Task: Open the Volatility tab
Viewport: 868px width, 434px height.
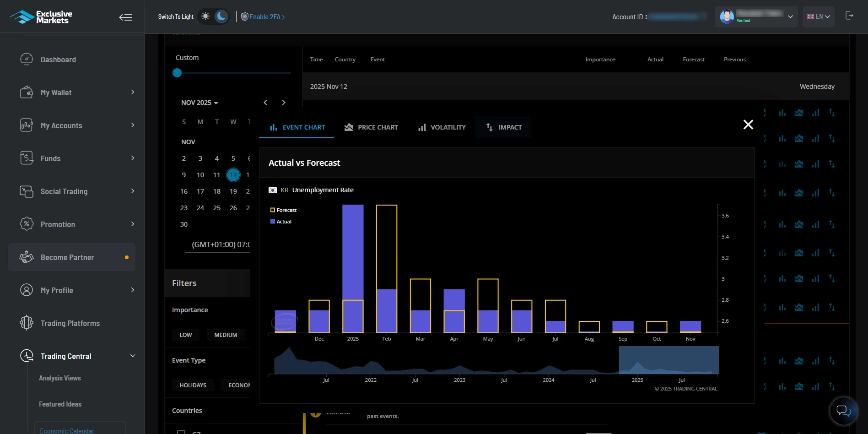Action: point(442,127)
